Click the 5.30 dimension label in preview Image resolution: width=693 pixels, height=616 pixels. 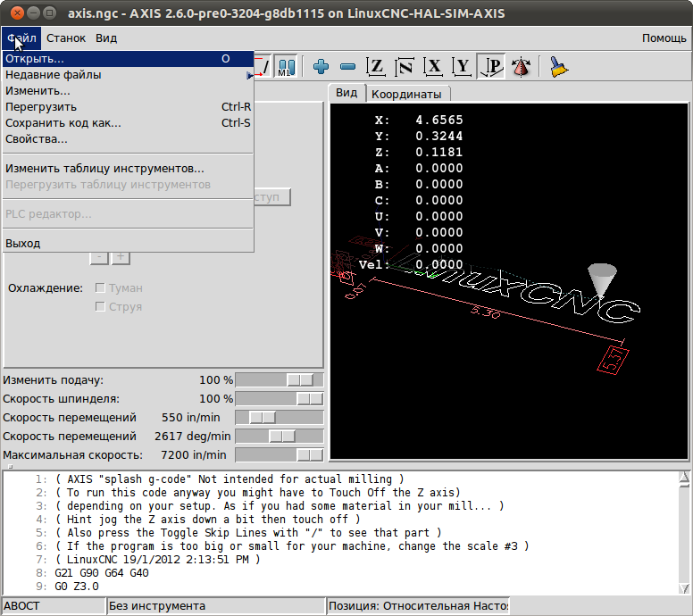coord(485,312)
